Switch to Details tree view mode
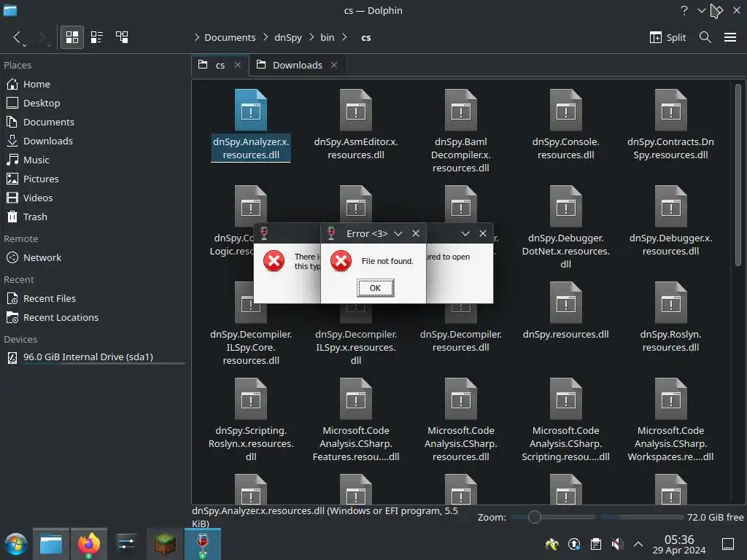 tap(122, 37)
